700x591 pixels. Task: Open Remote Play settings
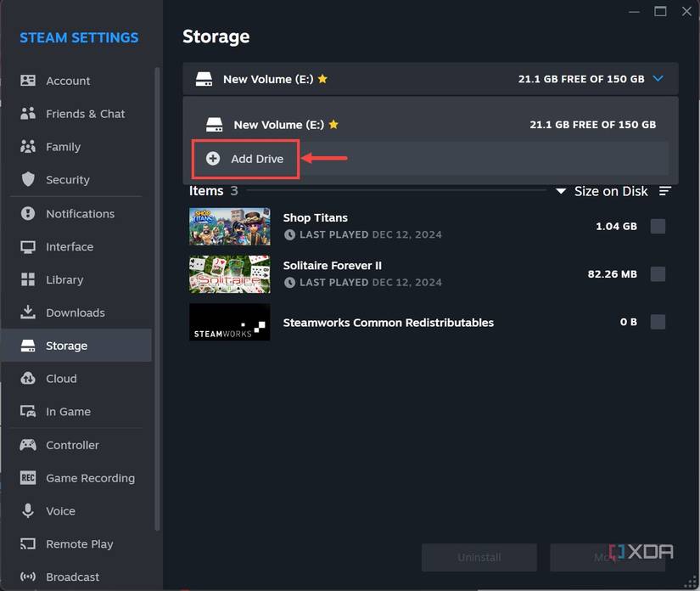tap(77, 544)
